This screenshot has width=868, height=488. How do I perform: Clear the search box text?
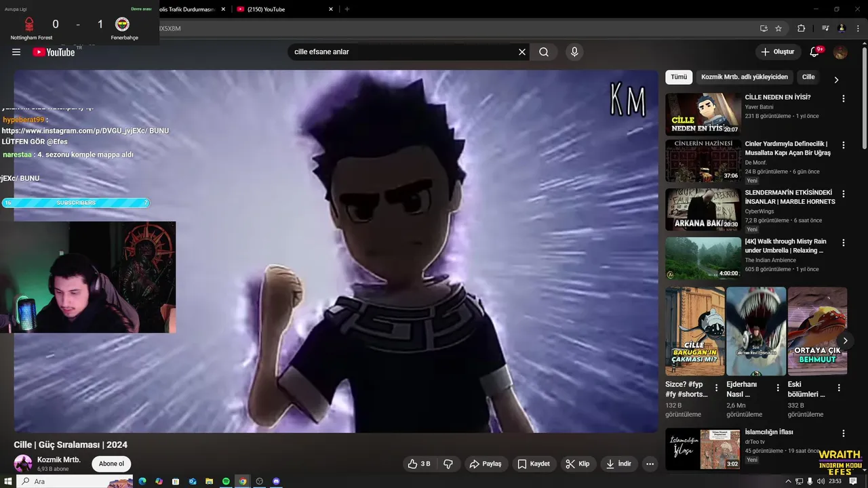pos(522,52)
